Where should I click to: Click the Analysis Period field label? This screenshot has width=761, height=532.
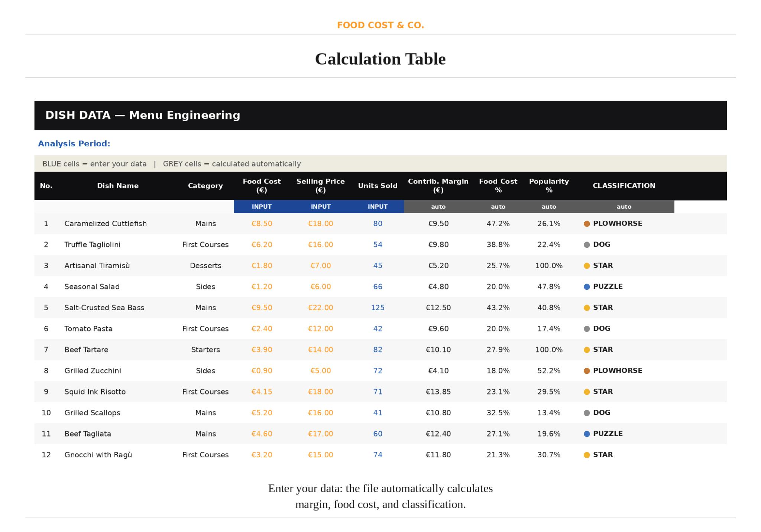click(74, 144)
